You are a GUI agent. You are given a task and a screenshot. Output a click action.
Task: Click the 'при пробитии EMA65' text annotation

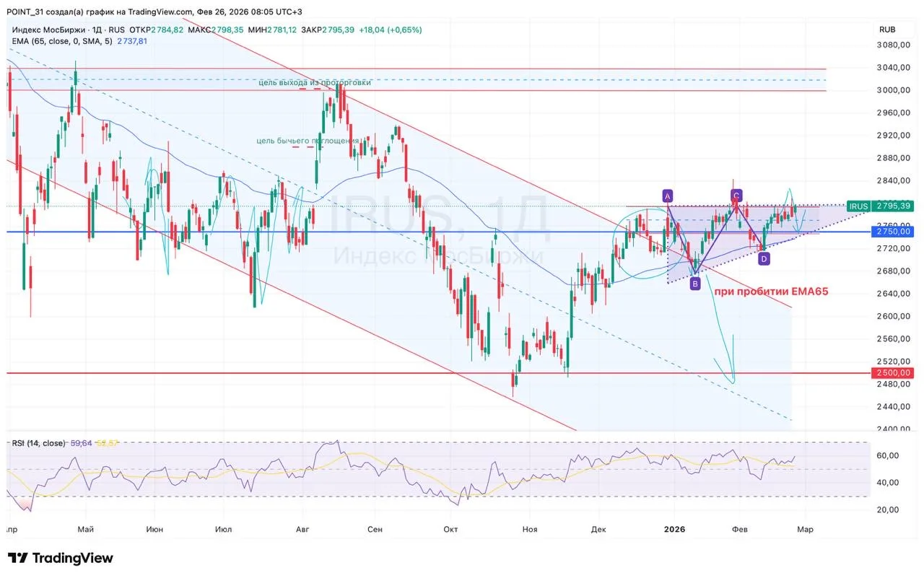[771, 292]
